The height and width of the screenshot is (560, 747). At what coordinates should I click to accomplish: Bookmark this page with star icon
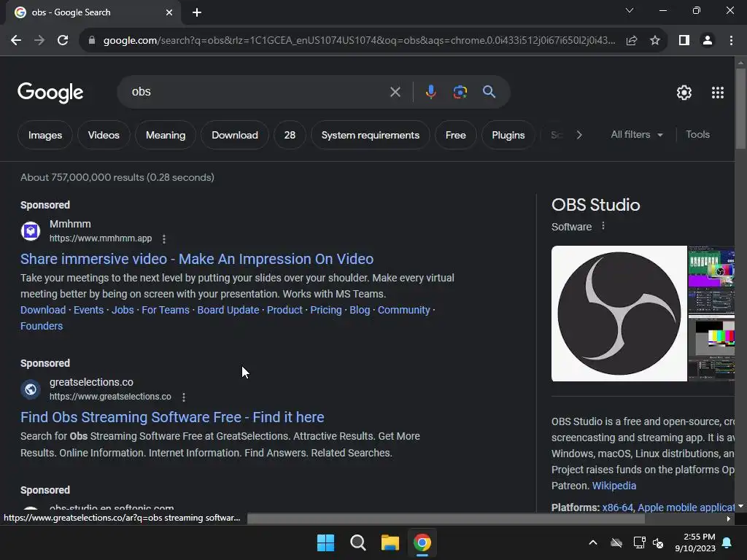[655, 41]
